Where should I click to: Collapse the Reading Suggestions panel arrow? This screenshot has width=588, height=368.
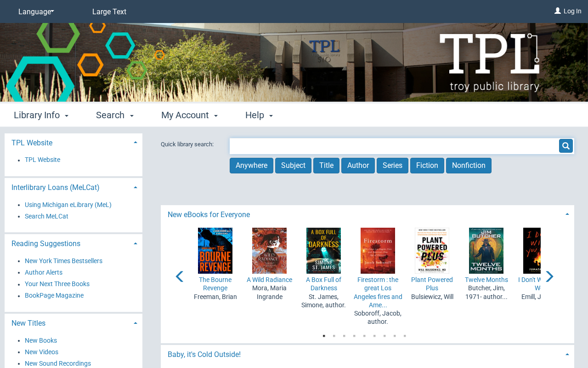(136, 243)
